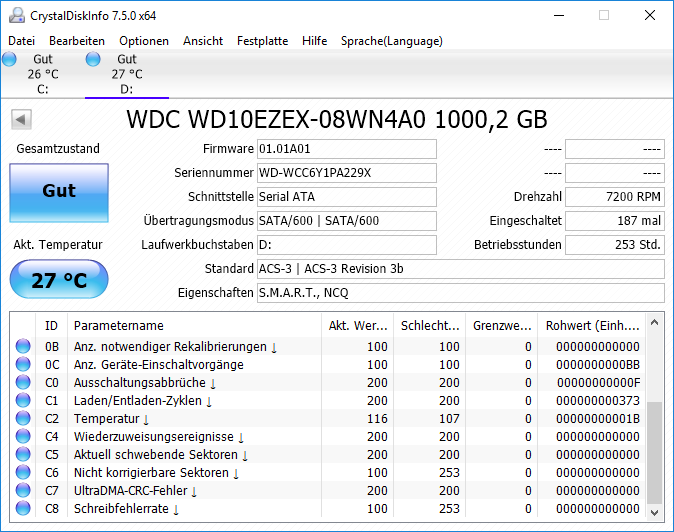Click the CrystalDiskInfo title bar app icon
The height and width of the screenshot is (532, 674).
[x=17, y=15]
